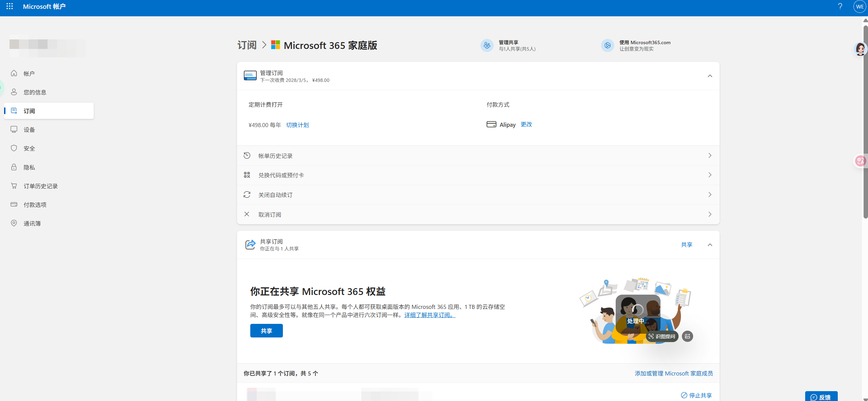Click the translate floating icon on right edge
This screenshot has width=868, height=401.
click(x=860, y=161)
